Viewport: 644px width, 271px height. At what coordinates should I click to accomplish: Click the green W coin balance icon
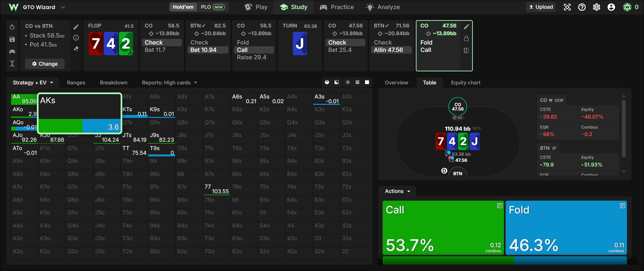[627, 7]
